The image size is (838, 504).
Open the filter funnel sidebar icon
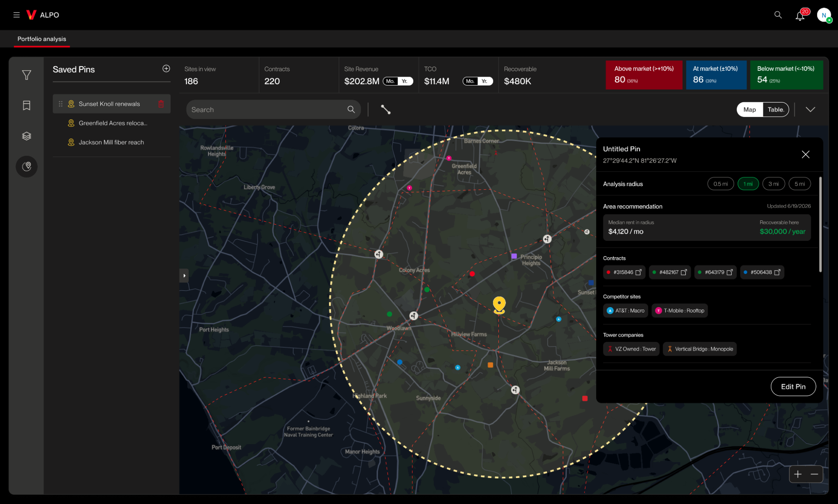(x=26, y=75)
